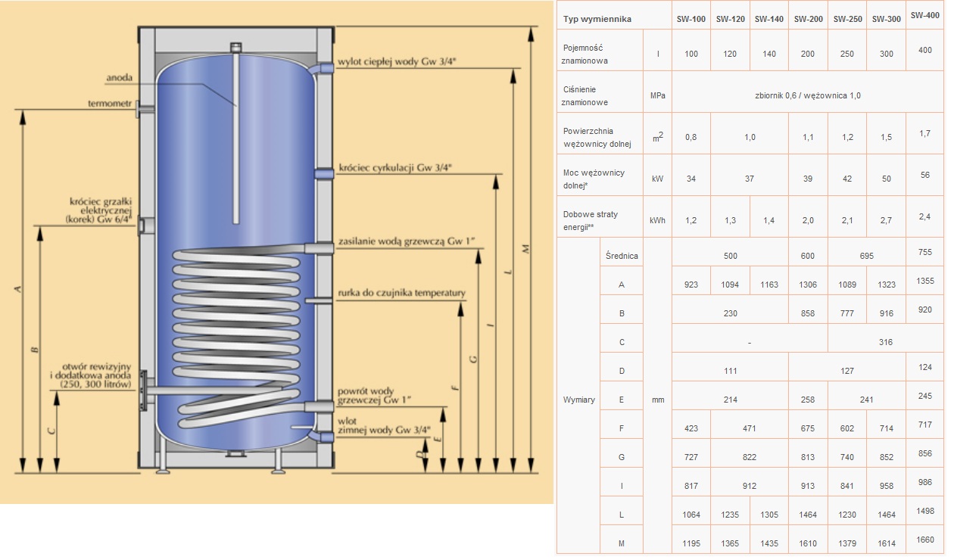Screen dimensions: 954x560
Task: Click dimension I value 817
Action: [x=691, y=486]
